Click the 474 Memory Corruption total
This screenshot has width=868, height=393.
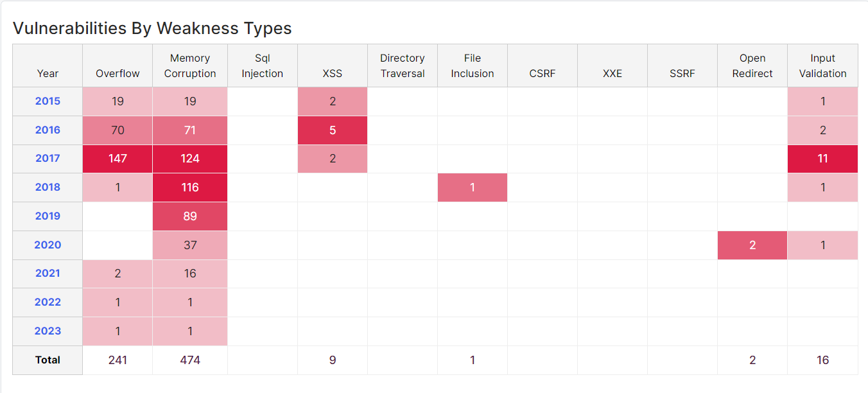(189, 360)
